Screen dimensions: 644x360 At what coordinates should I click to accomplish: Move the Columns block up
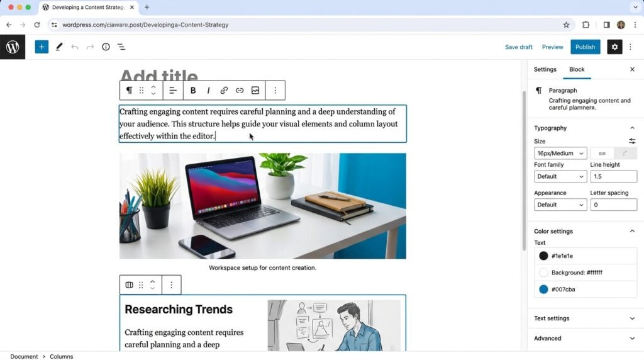[x=152, y=281]
